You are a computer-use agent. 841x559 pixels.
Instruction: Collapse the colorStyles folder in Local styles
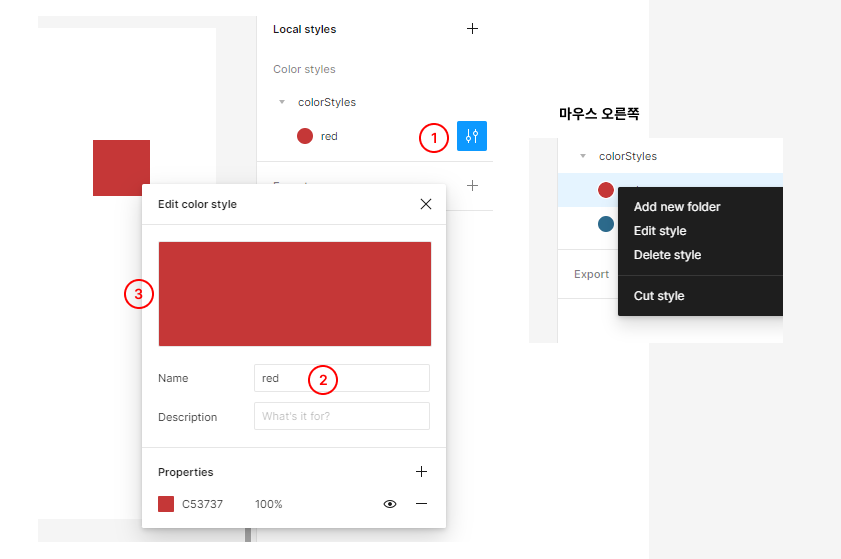pos(282,102)
